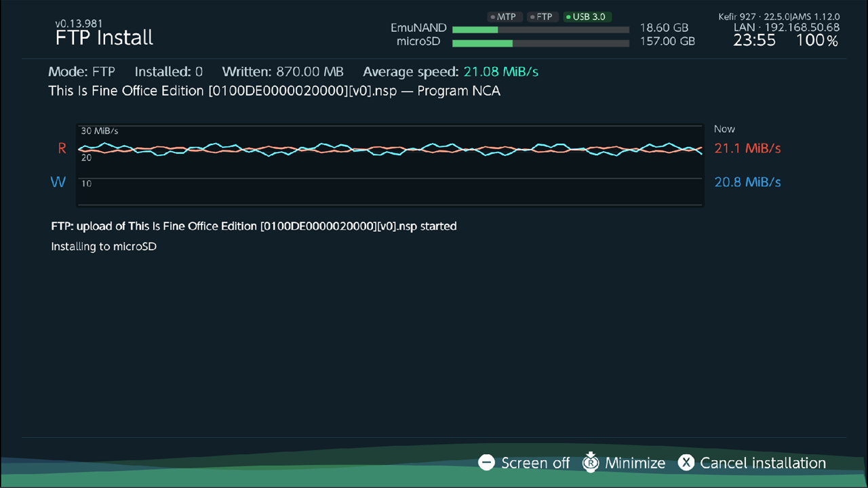The image size is (868, 488).
Task: Click the 21.1 MiB/s read speed value
Action: 747,148
